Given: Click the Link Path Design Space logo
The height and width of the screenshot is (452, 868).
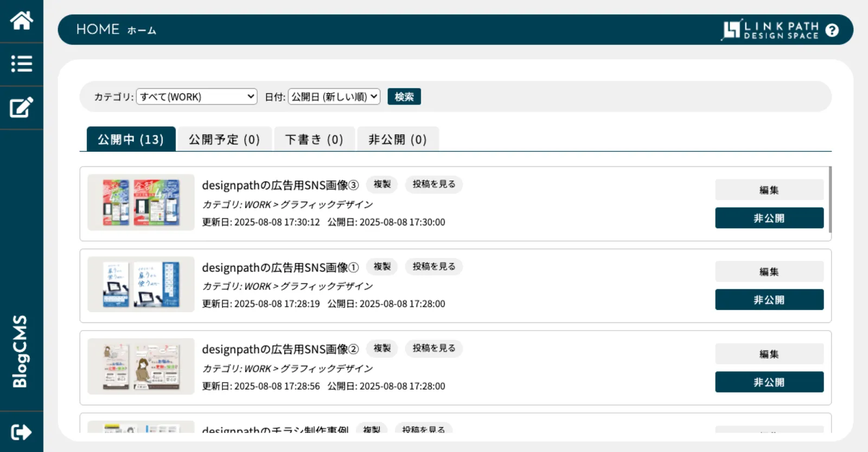Looking at the screenshot, I should 770,30.
